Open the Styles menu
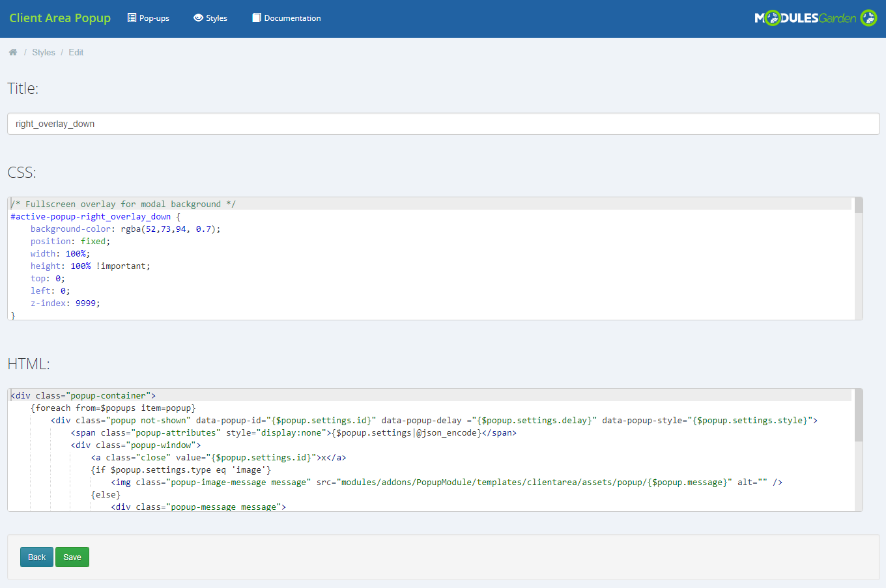This screenshot has height=588, width=886. [210, 18]
